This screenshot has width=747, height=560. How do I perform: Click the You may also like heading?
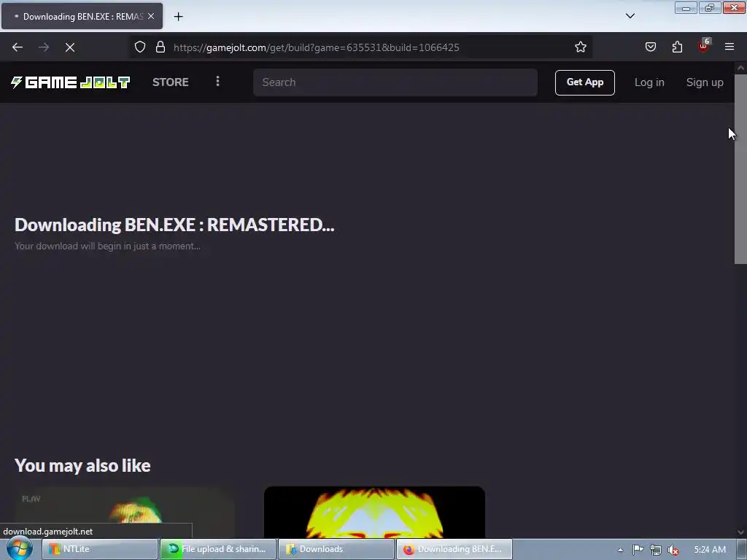(82, 465)
